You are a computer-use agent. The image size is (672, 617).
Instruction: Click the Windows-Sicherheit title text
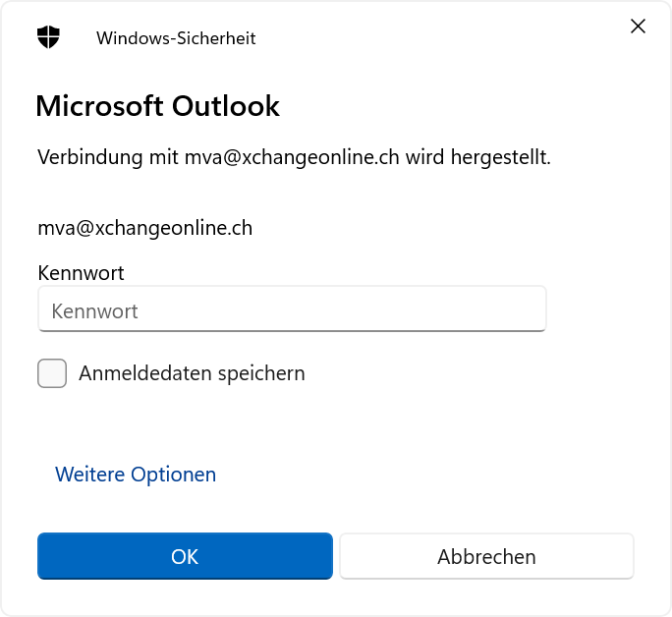[176, 38]
